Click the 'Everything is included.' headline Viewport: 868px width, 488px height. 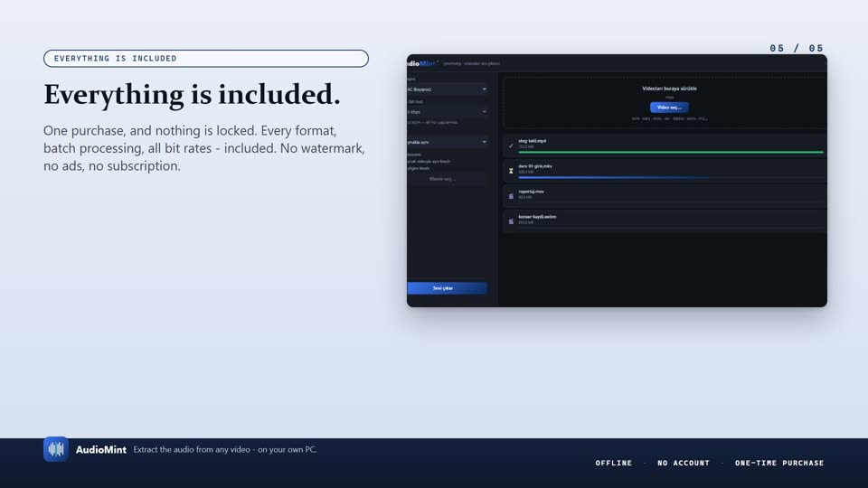(x=192, y=95)
